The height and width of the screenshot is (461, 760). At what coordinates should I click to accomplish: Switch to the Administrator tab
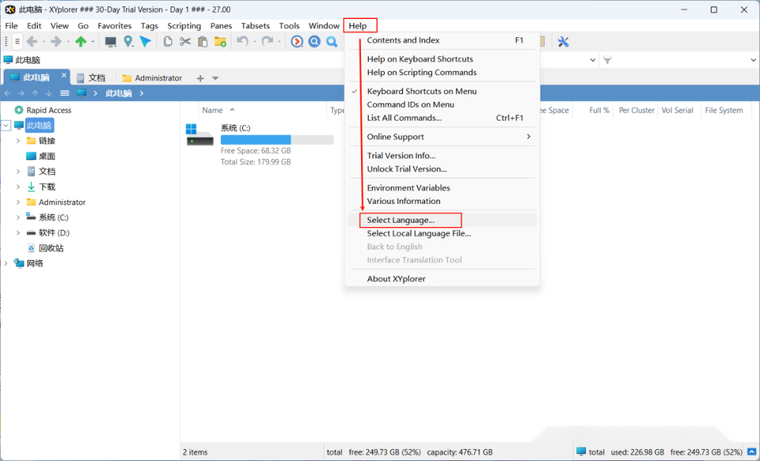[x=152, y=78]
